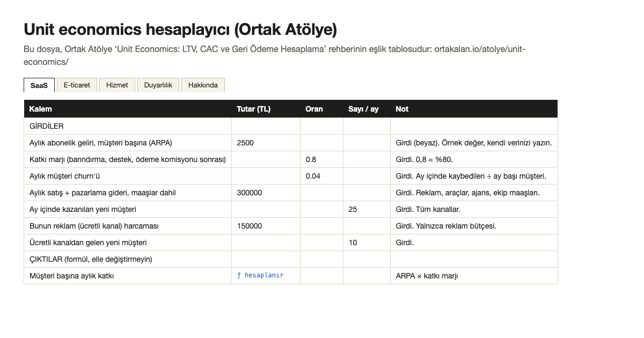Select 'Müşteri başına aylık katkı' label
Image resolution: width=644 pixels, height=338 pixels.
click(x=72, y=276)
